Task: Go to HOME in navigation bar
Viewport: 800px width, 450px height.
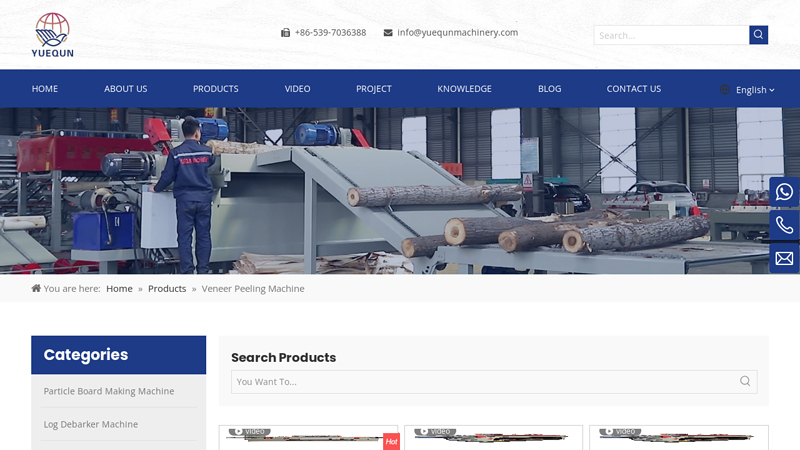Action: pos(45,89)
